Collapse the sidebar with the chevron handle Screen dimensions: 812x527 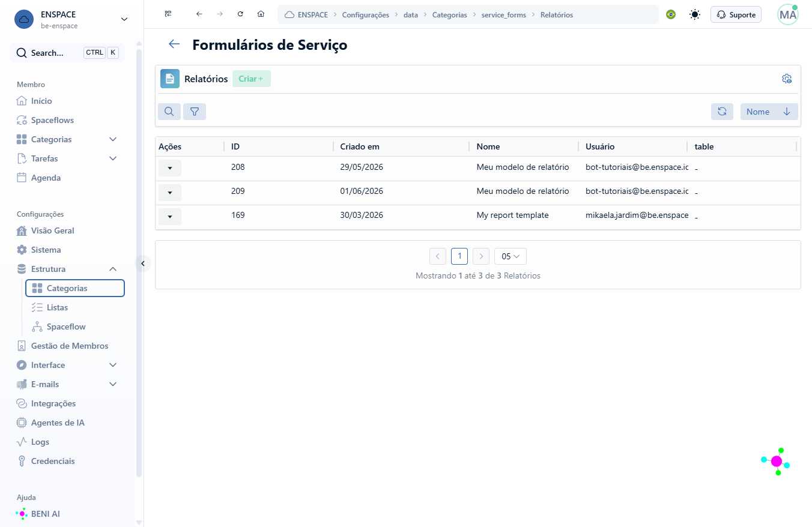[x=143, y=263]
